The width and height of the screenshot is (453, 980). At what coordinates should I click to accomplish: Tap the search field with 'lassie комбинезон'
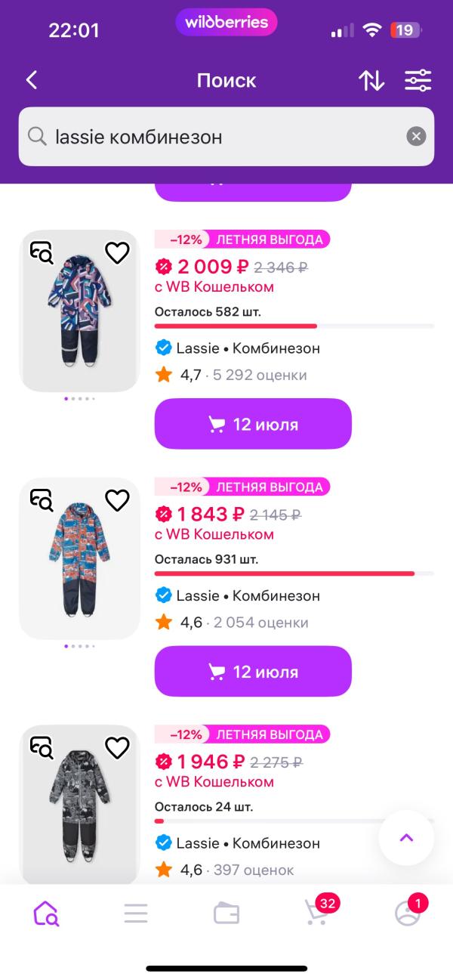219,137
